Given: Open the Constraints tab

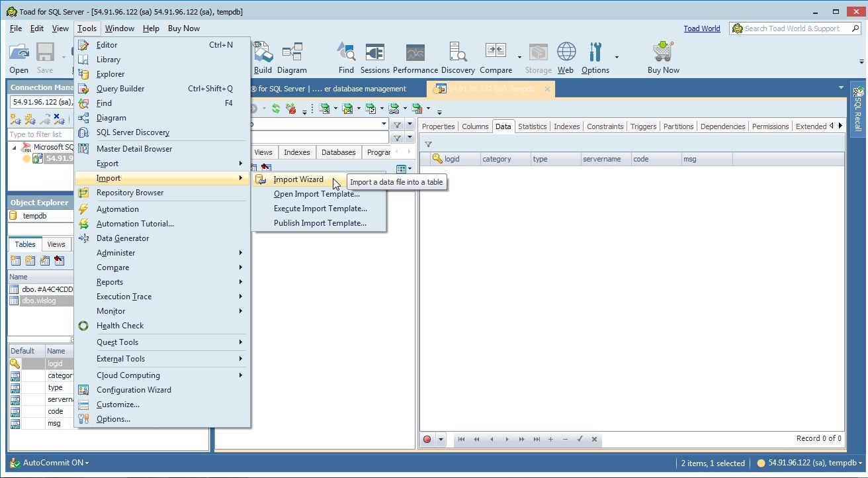Looking at the screenshot, I should point(605,126).
